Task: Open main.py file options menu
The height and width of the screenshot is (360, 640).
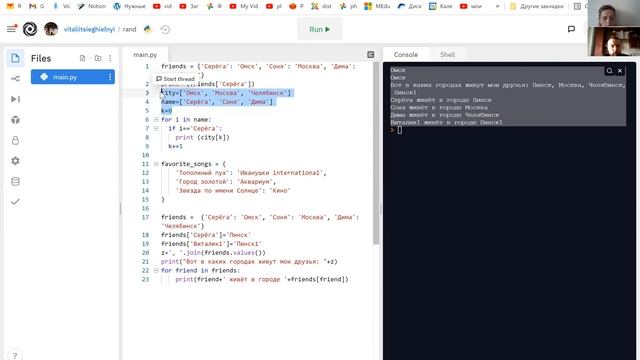Action: tap(110, 77)
